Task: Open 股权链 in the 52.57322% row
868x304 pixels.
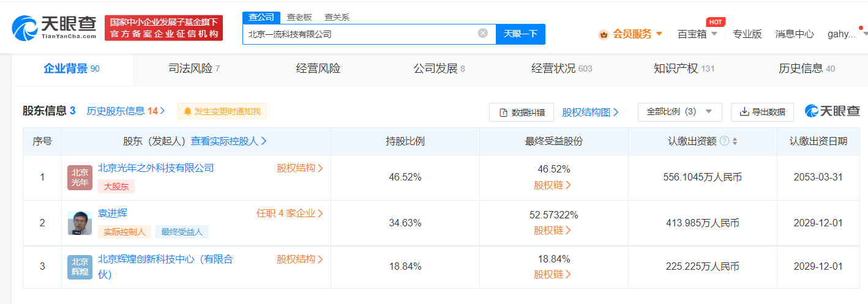Action: click(553, 231)
